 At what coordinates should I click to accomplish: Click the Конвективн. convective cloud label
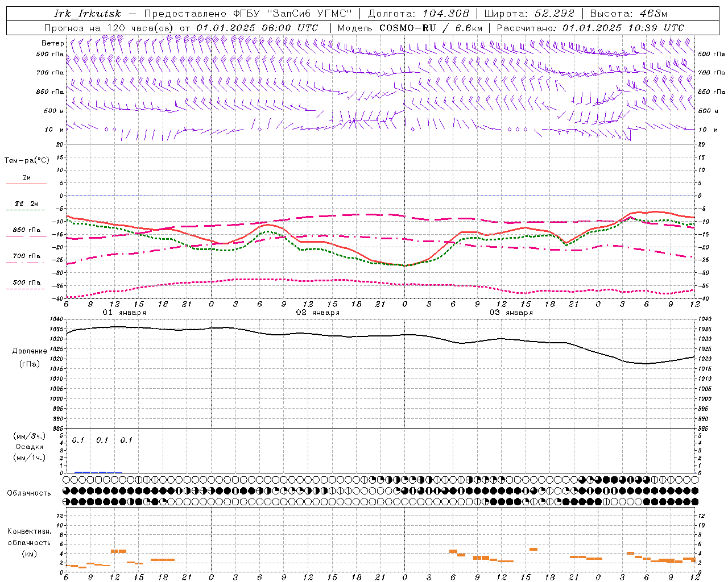[29, 531]
